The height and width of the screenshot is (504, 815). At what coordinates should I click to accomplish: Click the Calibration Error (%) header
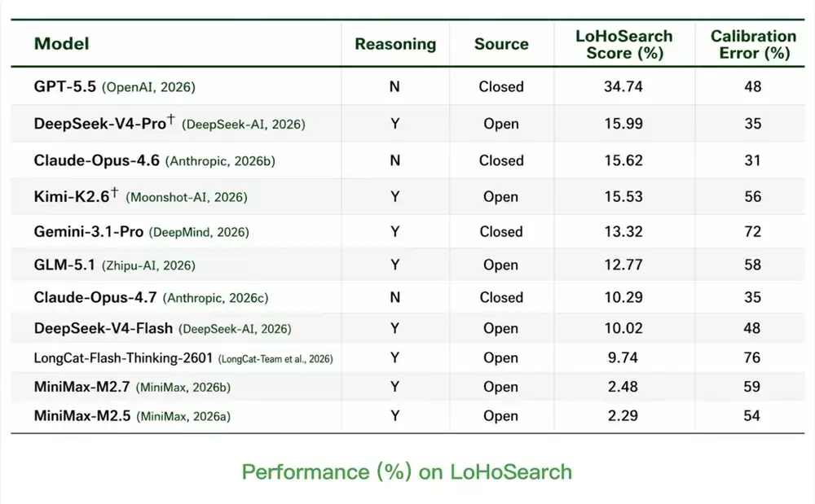753,44
